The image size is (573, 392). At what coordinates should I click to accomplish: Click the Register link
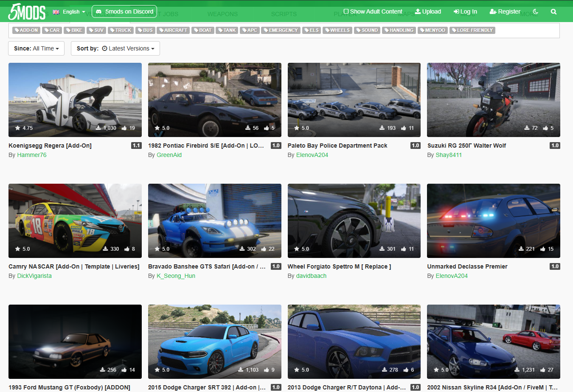[x=505, y=11]
